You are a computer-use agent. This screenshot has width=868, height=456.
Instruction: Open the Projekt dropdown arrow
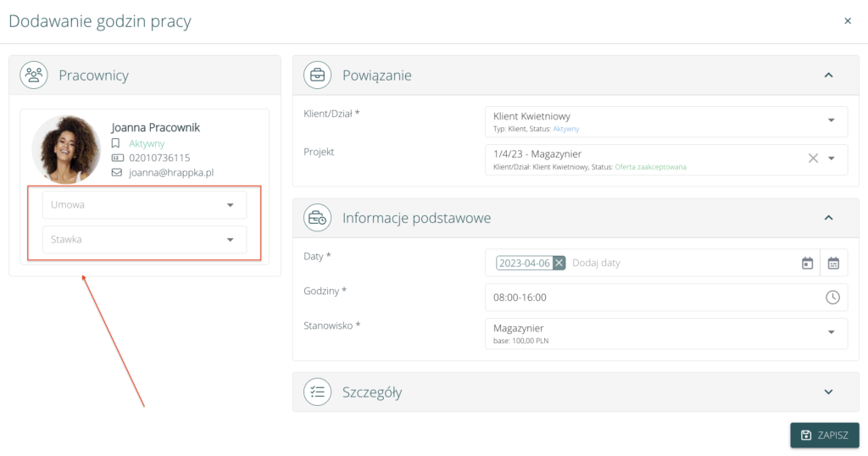[x=831, y=158]
